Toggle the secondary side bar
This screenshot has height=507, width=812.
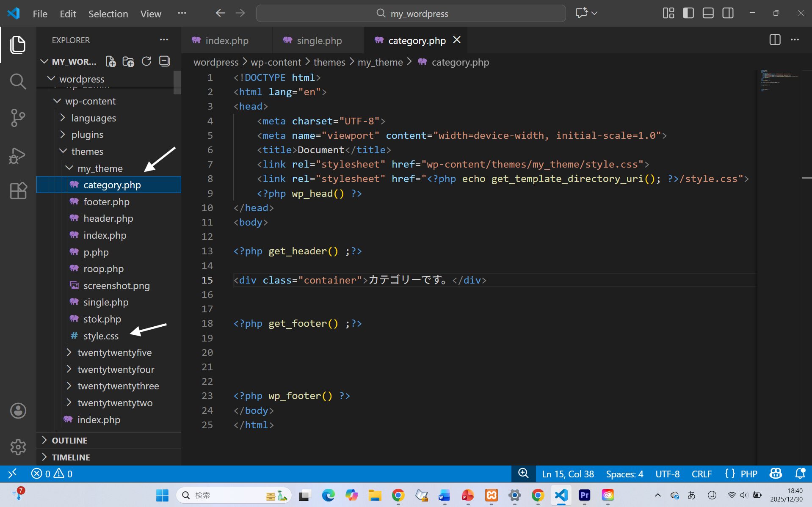728,13
